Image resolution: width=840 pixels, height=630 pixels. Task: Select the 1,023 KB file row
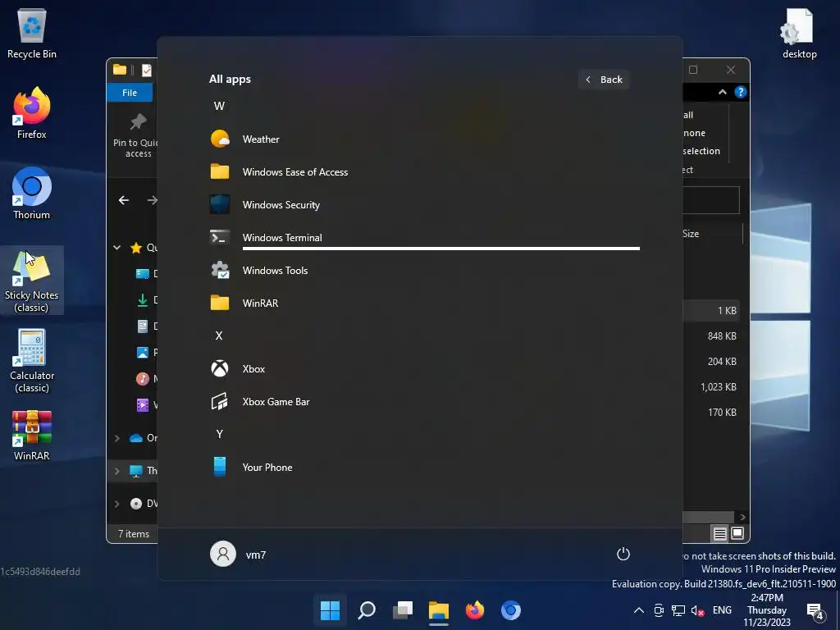click(711, 387)
